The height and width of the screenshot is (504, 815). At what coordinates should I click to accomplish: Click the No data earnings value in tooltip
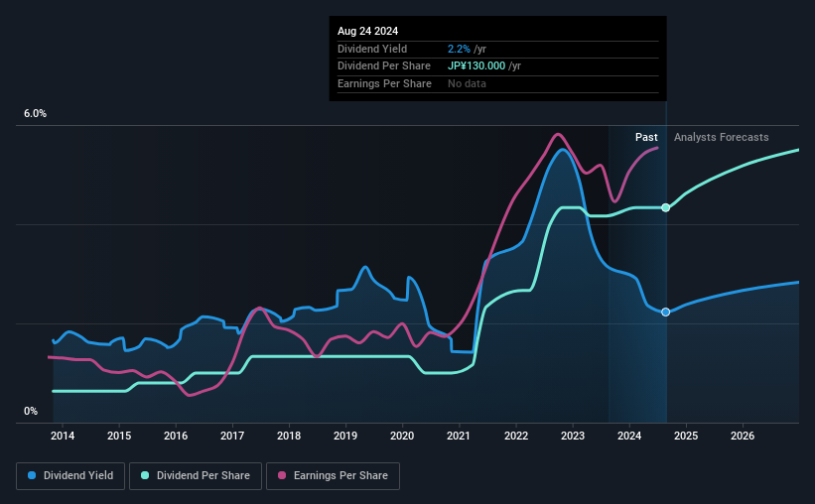(468, 83)
